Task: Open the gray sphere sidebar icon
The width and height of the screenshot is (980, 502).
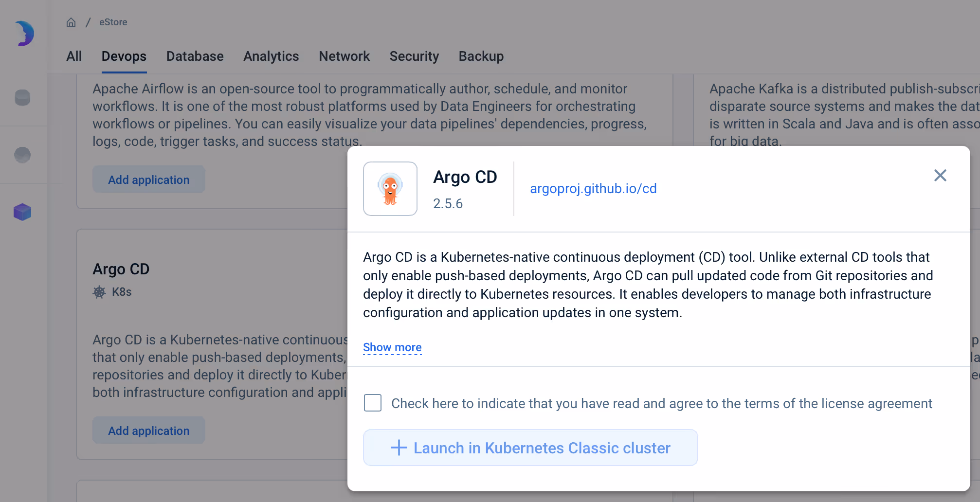Action: [22, 155]
